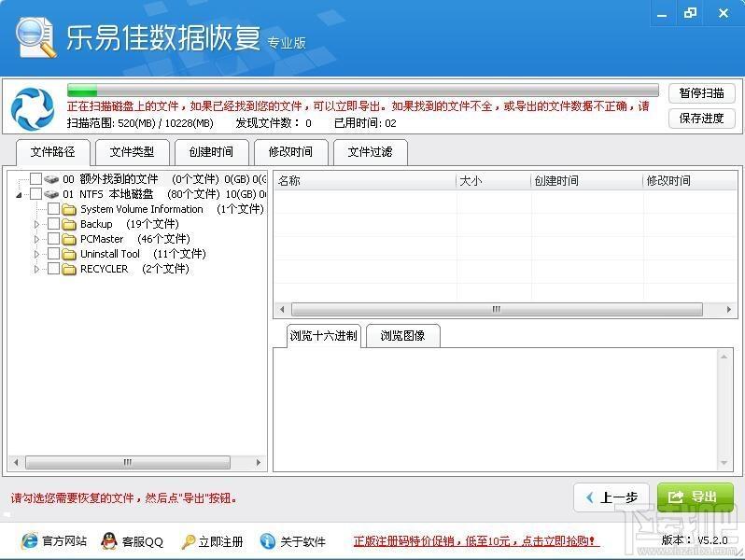Expand the Backup folder tree node
Screen dimensions: 745x560
(37, 224)
